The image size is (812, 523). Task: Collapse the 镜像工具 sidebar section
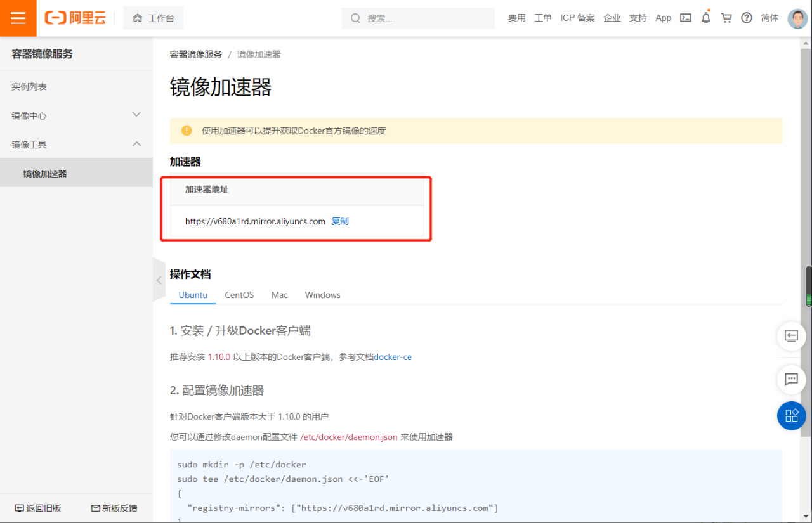pos(136,144)
